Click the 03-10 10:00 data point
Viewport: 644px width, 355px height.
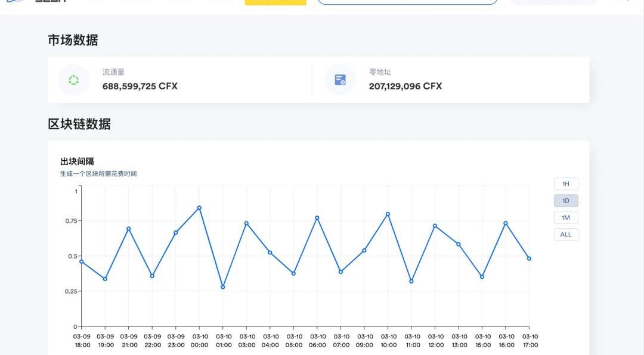click(x=388, y=214)
